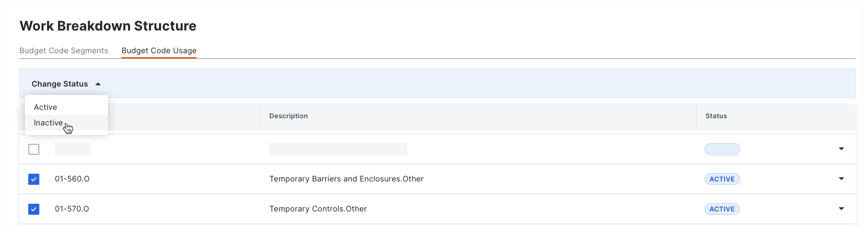The height and width of the screenshot is (232, 868).
Task: Open the status arrow on the blank row
Action: pos(841,149)
